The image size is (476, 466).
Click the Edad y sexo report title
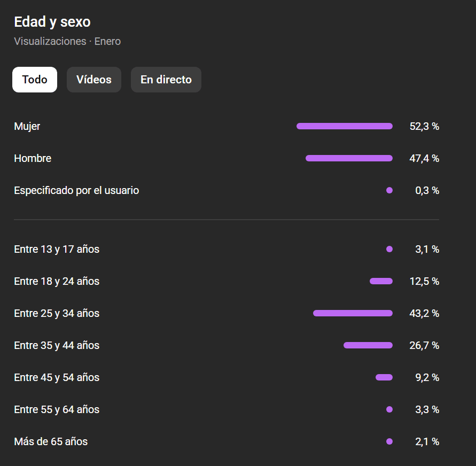pyautogui.click(x=52, y=21)
